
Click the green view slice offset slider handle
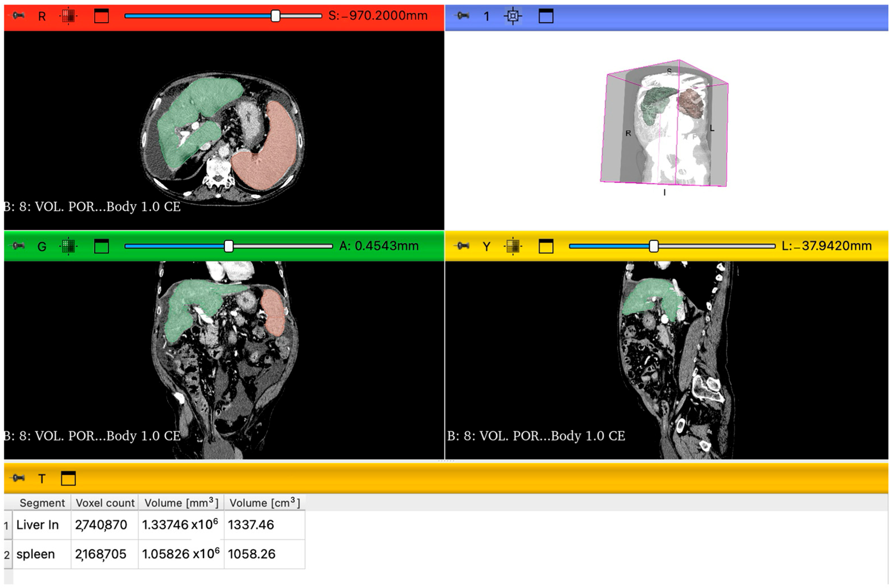point(229,246)
